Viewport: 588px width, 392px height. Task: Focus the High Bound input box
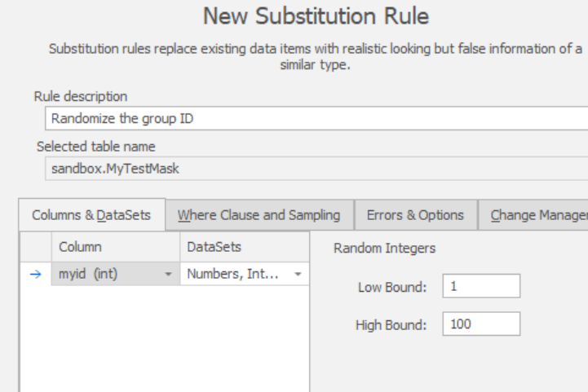tap(481, 325)
